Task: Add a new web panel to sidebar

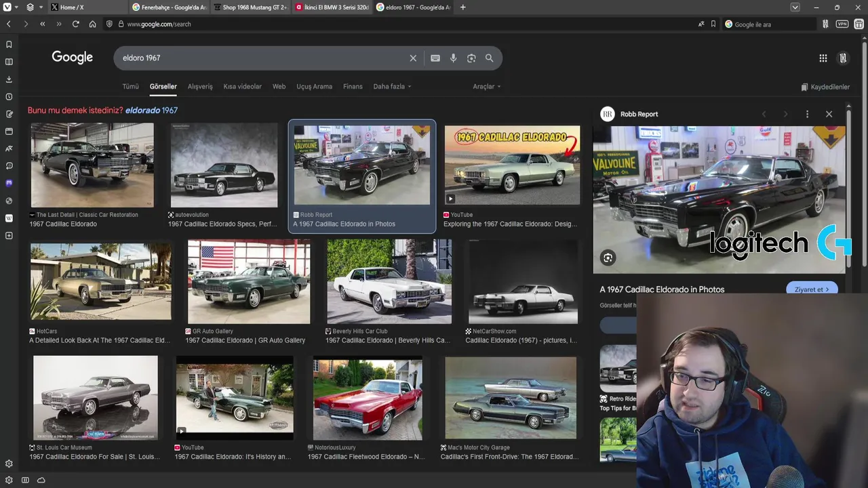Action: tap(9, 236)
